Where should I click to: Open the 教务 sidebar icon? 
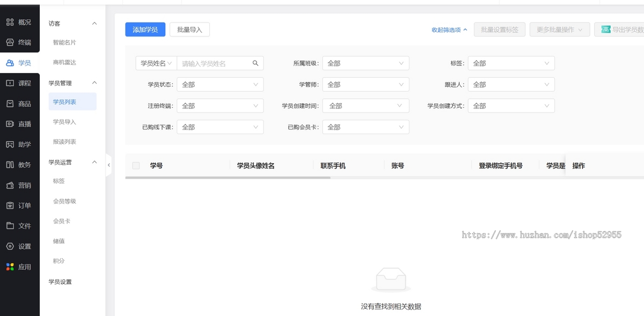coord(10,165)
